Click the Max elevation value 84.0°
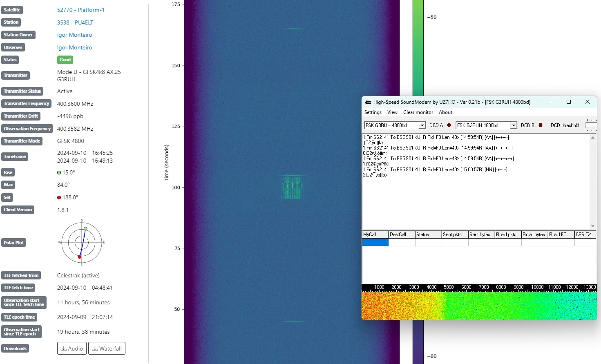601x364 pixels. [63, 185]
